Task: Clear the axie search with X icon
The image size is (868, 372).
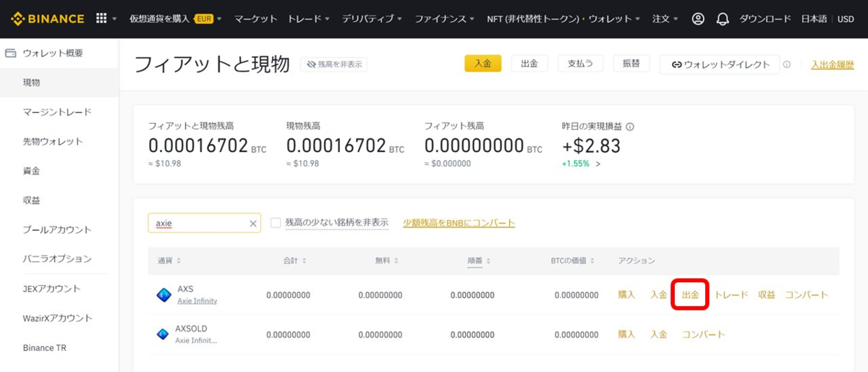Action: pos(253,224)
